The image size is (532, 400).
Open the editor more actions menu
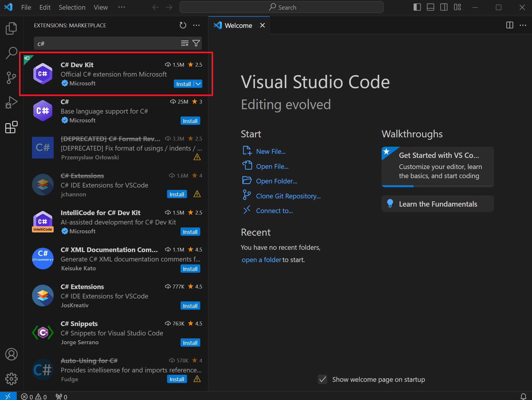pos(523,25)
